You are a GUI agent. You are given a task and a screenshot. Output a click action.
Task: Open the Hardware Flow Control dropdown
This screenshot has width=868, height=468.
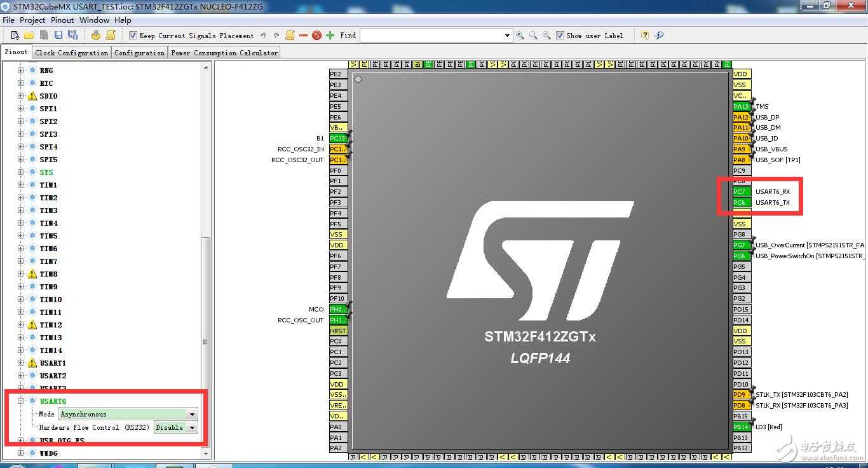192,427
